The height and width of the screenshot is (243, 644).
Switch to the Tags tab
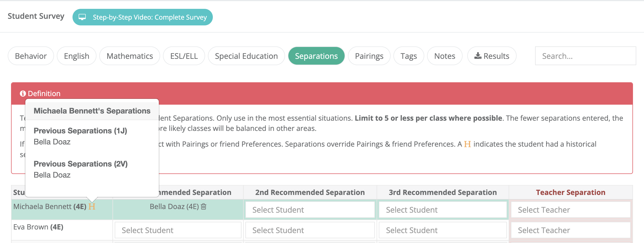coord(409,56)
